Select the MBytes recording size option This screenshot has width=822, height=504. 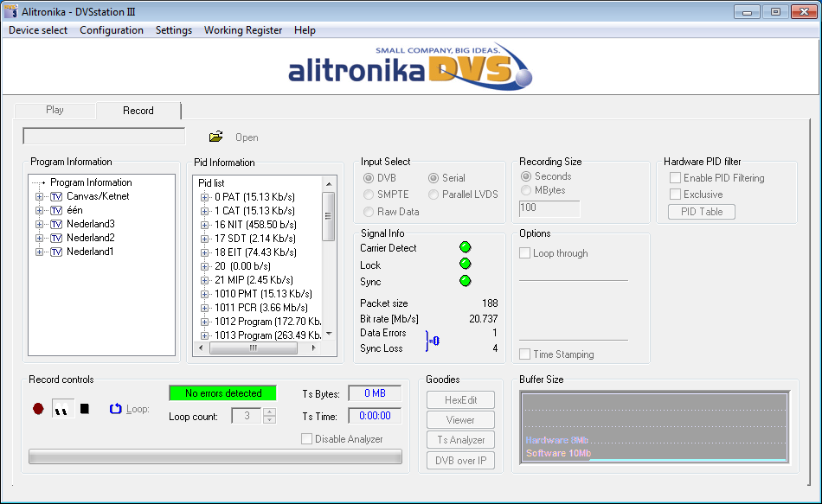point(526,190)
